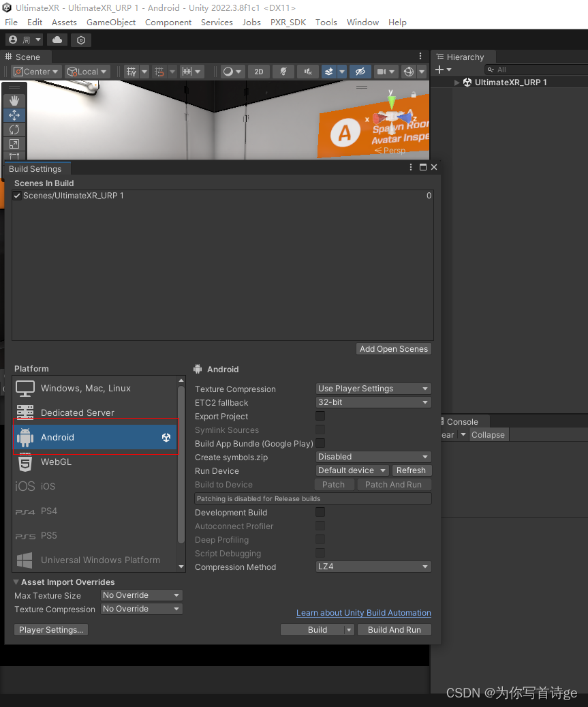Select the iOS platform
588x707 pixels.
(x=95, y=486)
